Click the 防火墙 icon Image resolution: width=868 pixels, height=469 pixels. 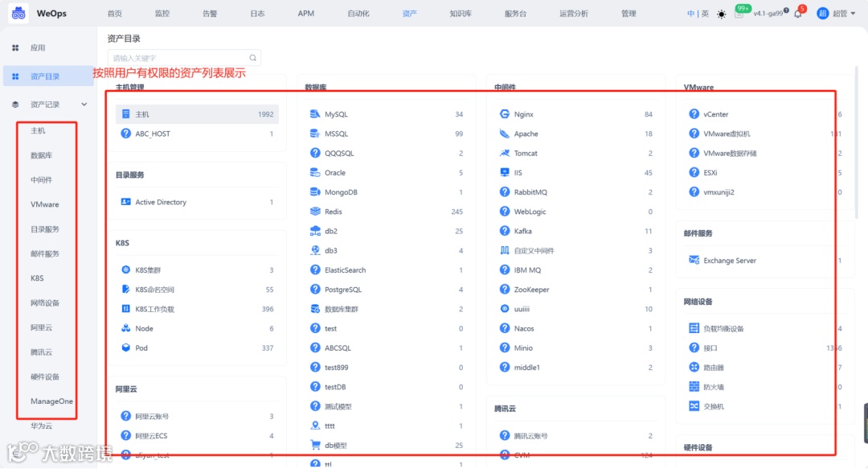(x=694, y=386)
